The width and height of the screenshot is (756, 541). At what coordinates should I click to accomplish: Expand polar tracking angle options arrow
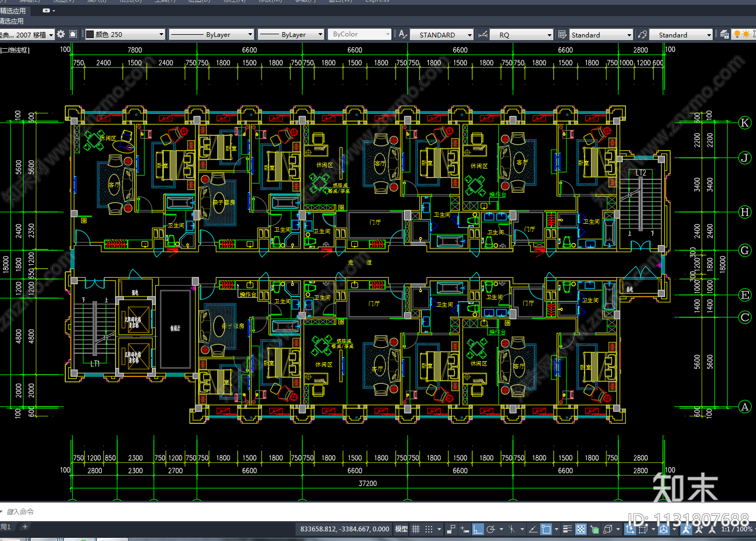pyautogui.click(x=501, y=529)
